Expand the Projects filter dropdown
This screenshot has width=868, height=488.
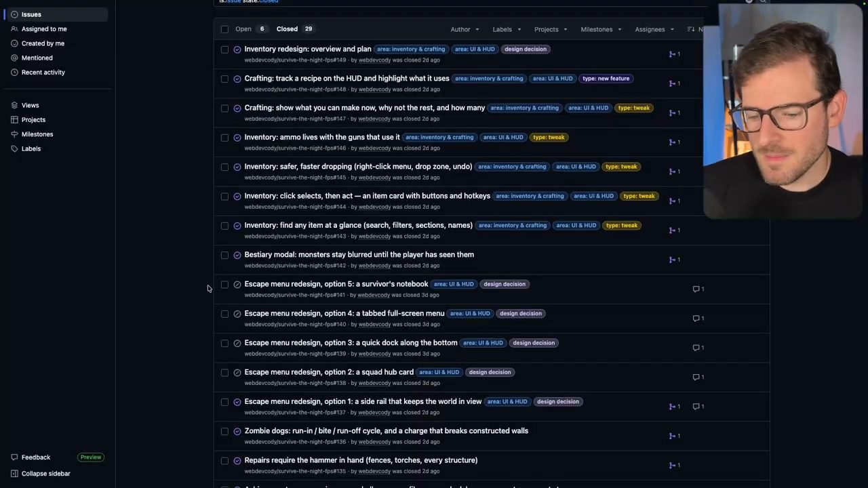point(551,29)
